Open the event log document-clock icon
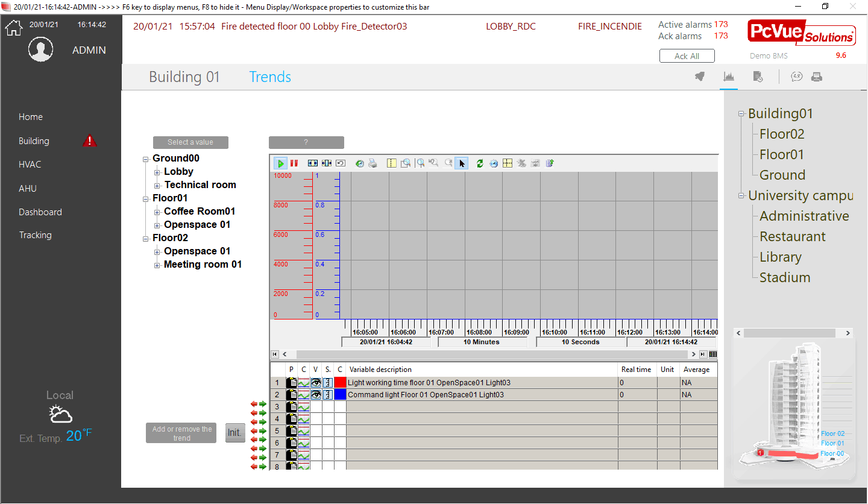The width and height of the screenshot is (868, 504). pos(758,77)
